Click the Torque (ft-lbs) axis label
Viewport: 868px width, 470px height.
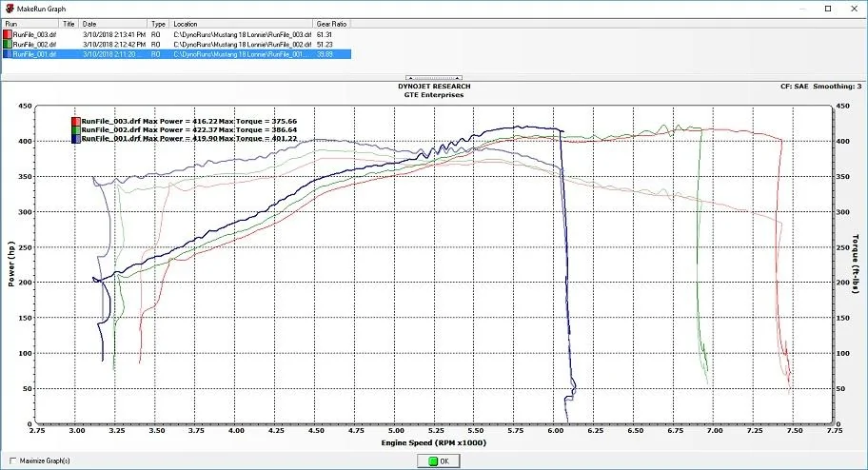click(856, 264)
